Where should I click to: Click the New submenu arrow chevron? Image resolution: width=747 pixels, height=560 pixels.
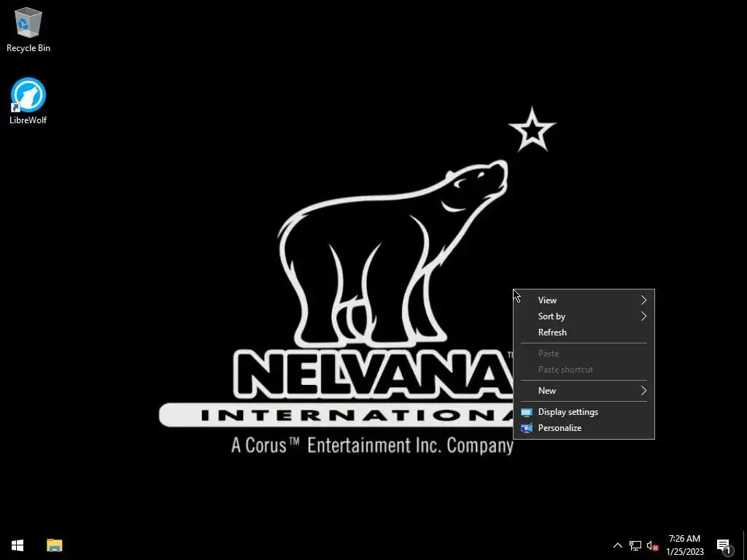[643, 391]
